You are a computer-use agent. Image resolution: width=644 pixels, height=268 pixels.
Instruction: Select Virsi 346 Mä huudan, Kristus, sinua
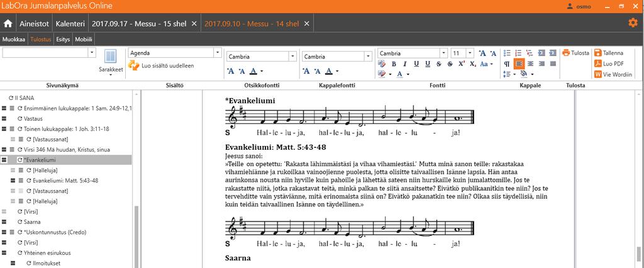coord(67,150)
